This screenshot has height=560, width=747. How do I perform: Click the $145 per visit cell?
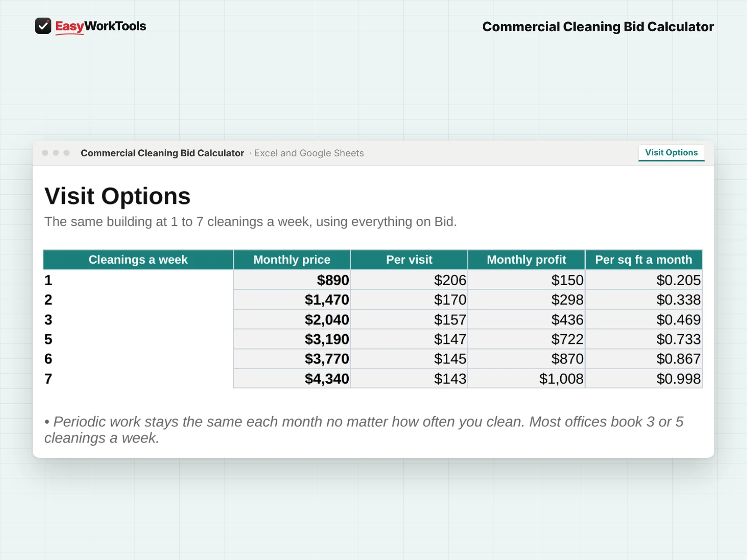(409, 359)
